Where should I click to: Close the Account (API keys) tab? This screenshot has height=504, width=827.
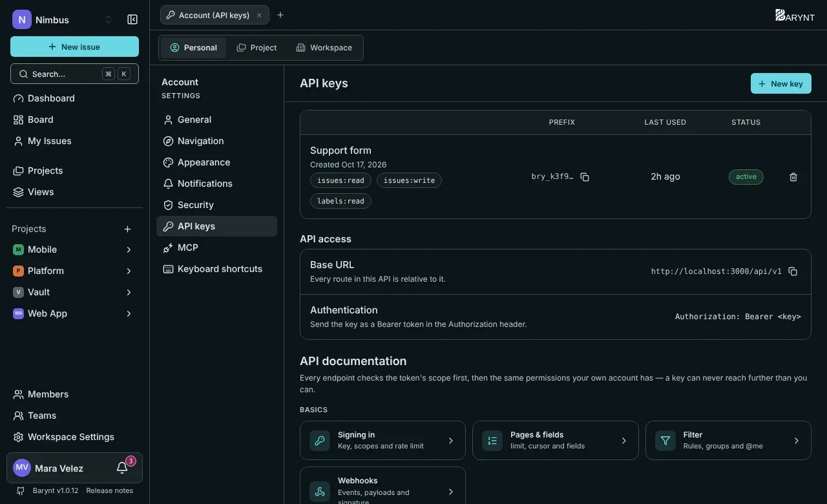tap(259, 15)
